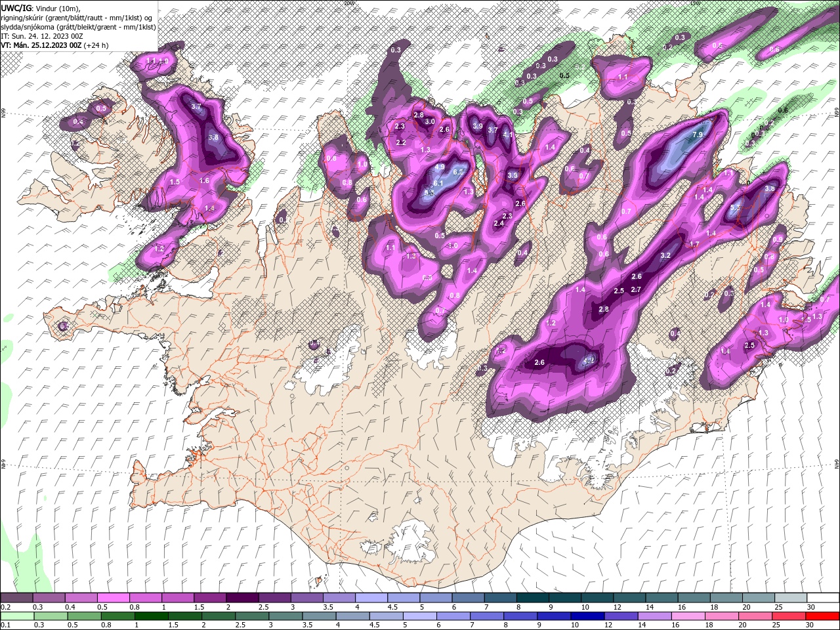Click the 15W longitude label at the top
Viewport: 840px width, 630px height.
(695, 3)
